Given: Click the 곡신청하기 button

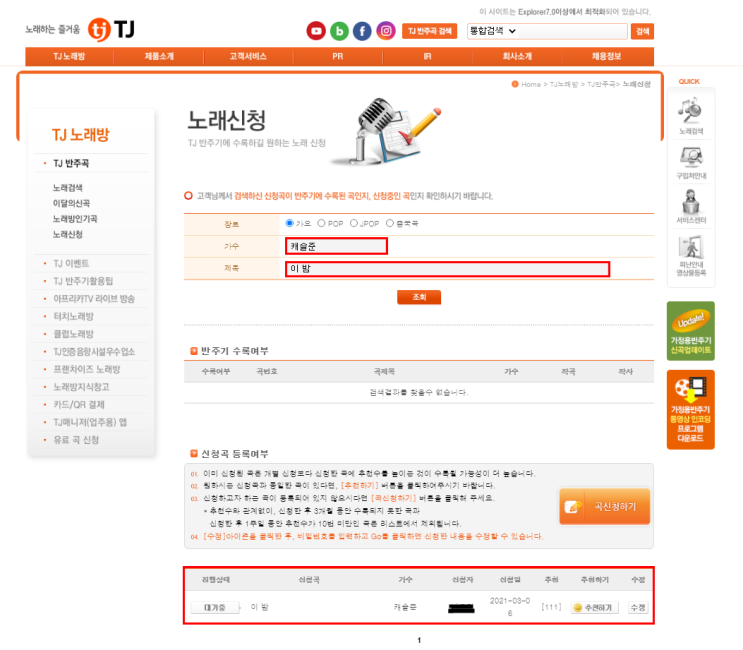Looking at the screenshot, I should [x=605, y=506].
